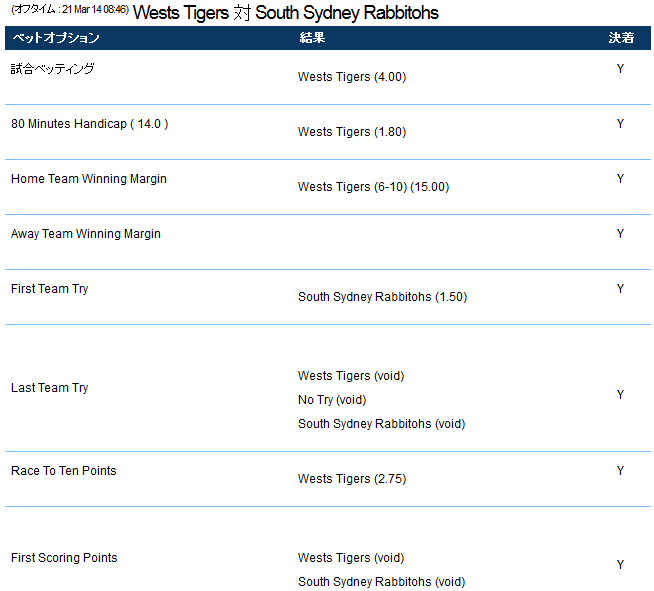Select the Race To Ten Points label
The width and height of the screenshot is (654, 591).
pyautogui.click(x=63, y=471)
